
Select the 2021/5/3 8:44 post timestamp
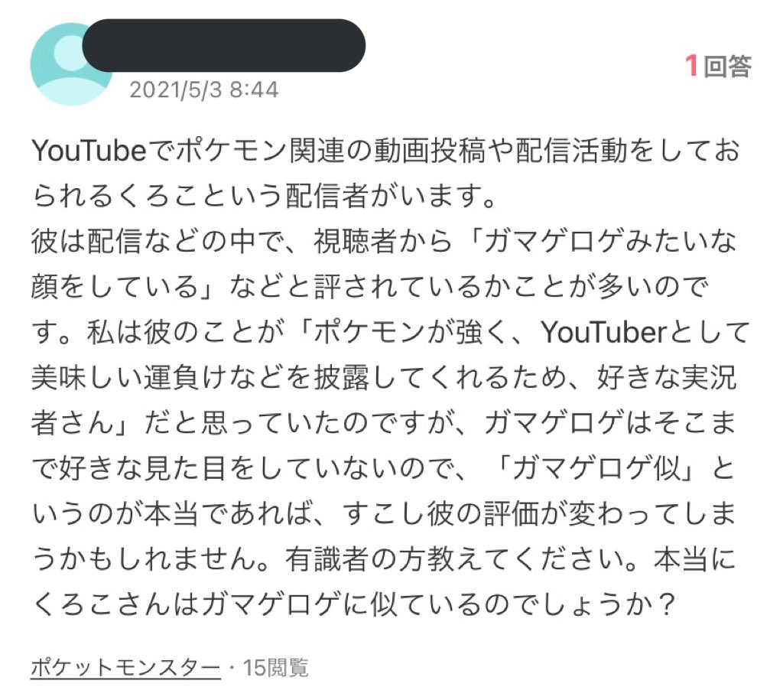pyautogui.click(x=203, y=90)
